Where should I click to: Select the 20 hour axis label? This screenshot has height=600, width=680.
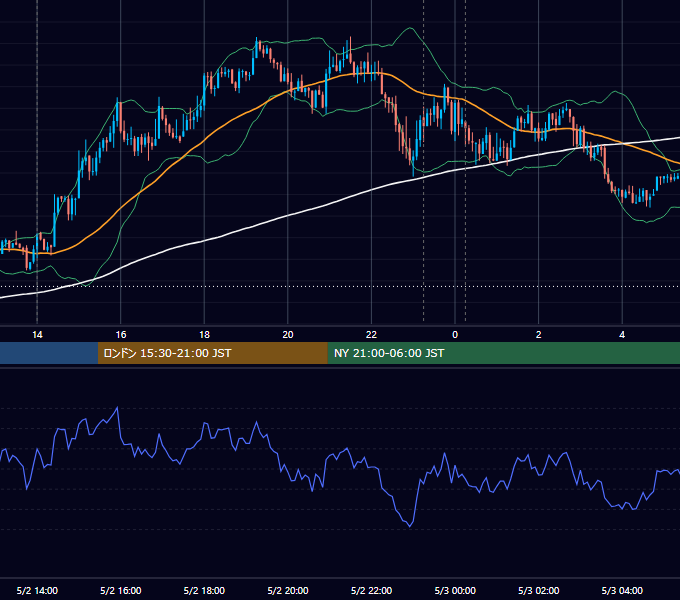pyautogui.click(x=288, y=335)
